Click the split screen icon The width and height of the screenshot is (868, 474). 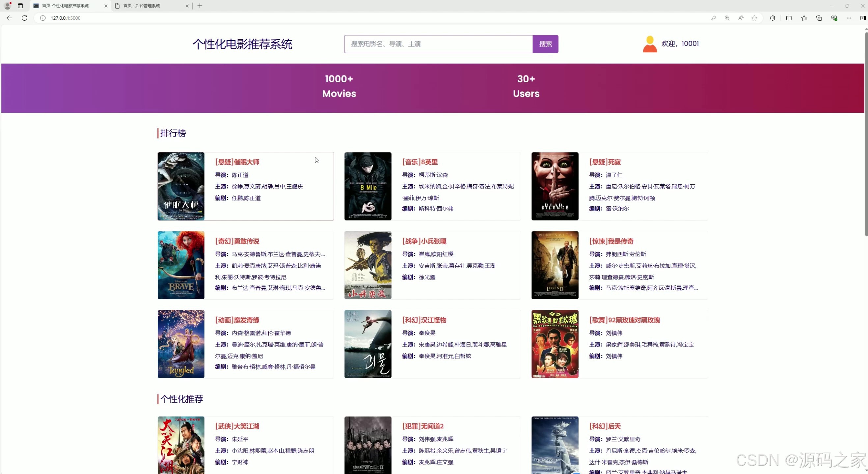(789, 18)
